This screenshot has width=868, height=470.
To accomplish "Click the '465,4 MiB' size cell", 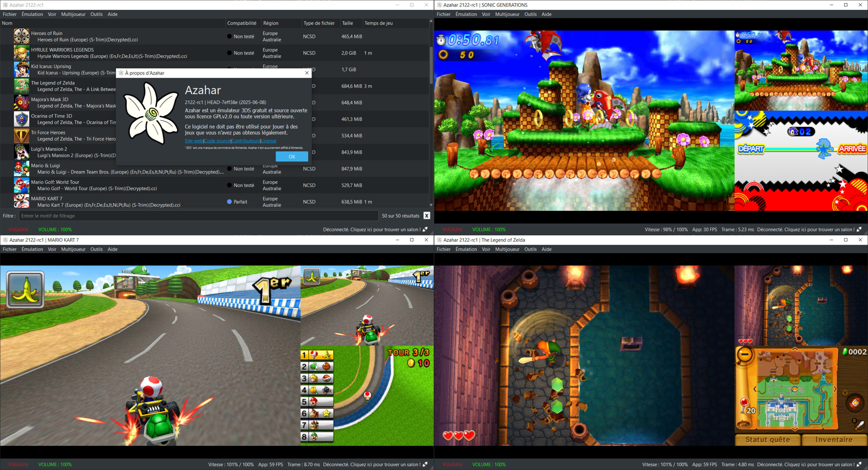I will (352, 36).
